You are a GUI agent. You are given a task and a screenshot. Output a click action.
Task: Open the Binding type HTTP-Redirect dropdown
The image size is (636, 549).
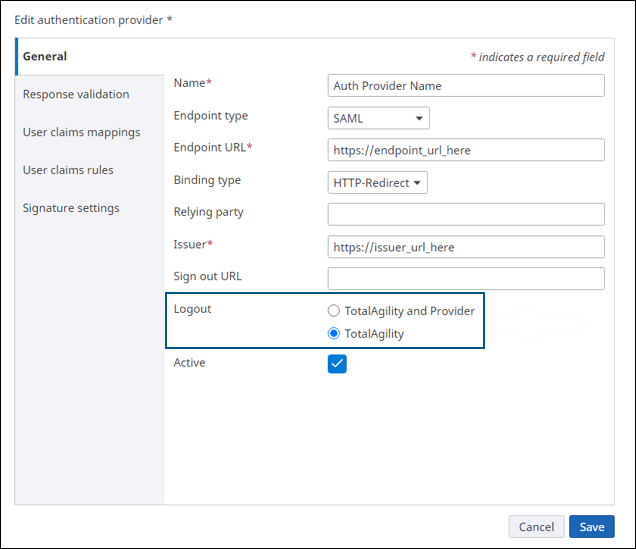378,182
